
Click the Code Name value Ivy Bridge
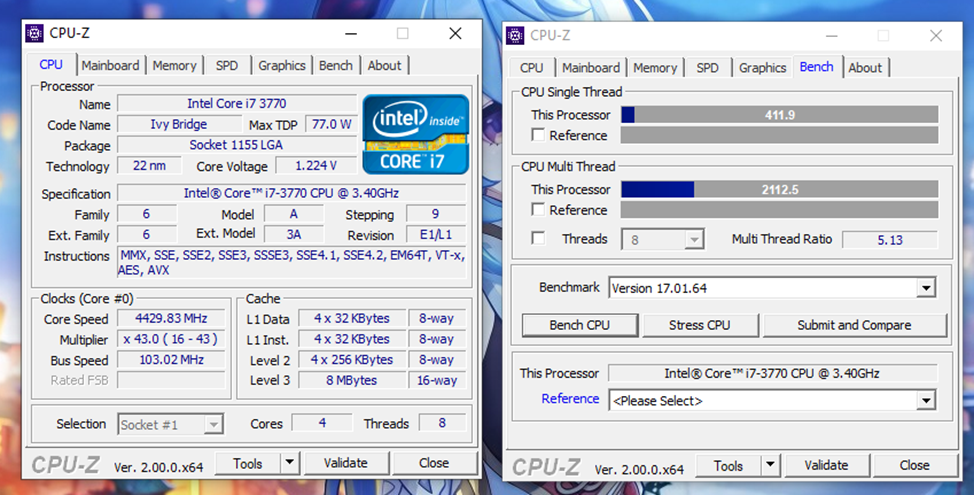coord(179,124)
